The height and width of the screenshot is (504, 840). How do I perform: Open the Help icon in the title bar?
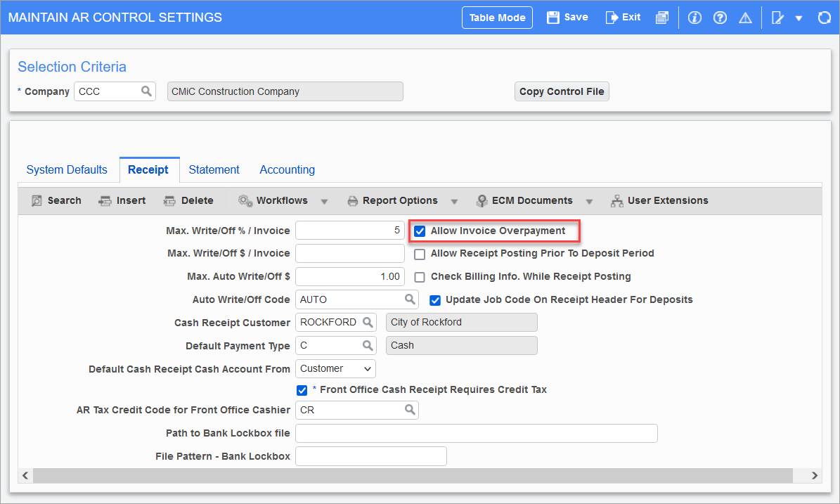(x=720, y=17)
